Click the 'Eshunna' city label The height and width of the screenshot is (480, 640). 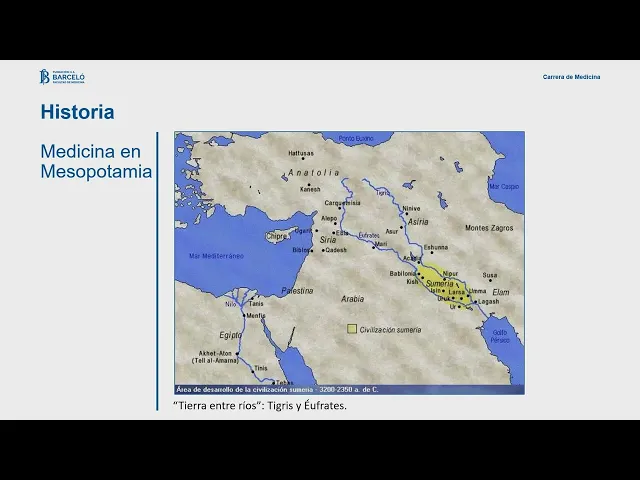(x=436, y=247)
